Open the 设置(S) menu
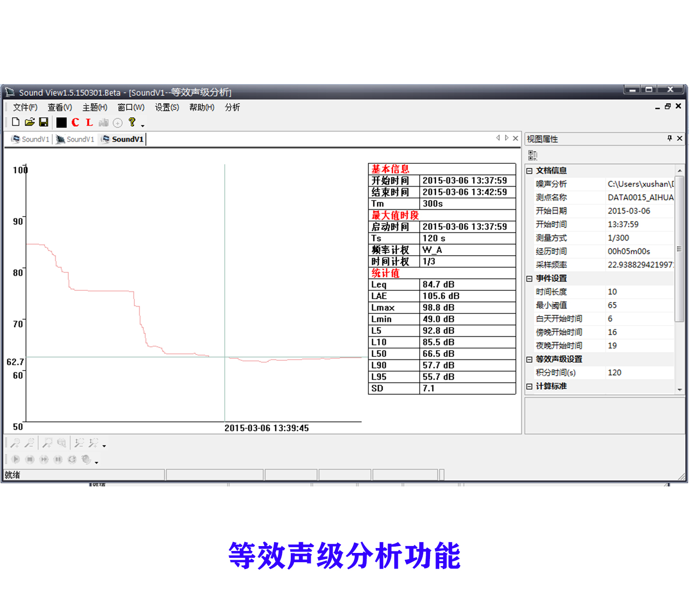689x616 pixels. click(167, 108)
